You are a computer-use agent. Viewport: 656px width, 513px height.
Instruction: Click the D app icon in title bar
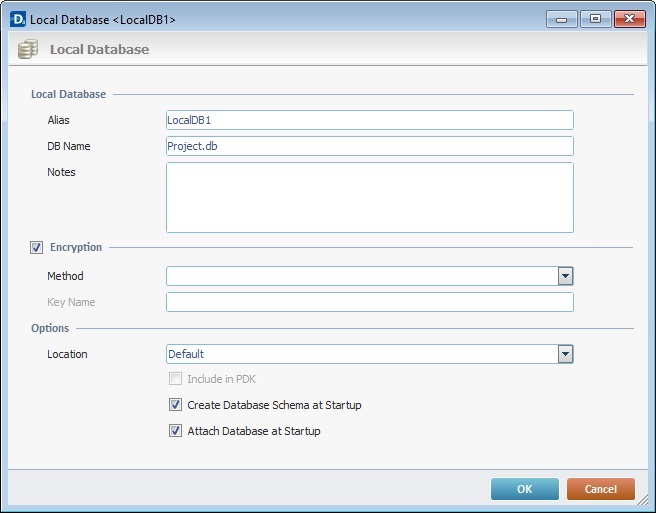point(18,19)
